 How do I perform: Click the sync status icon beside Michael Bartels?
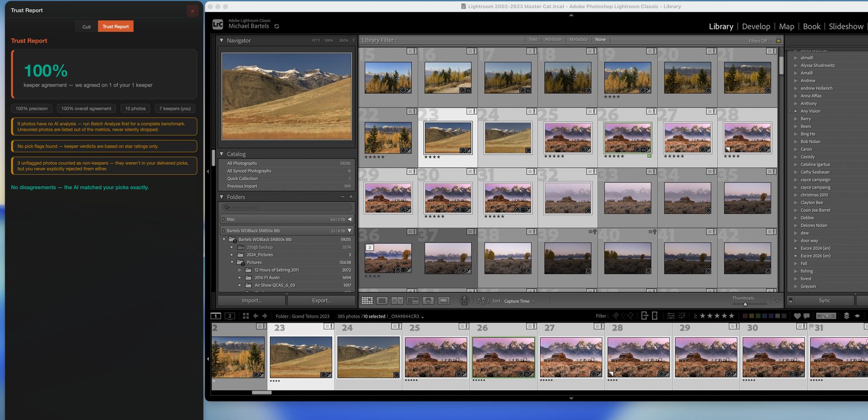coord(277,26)
